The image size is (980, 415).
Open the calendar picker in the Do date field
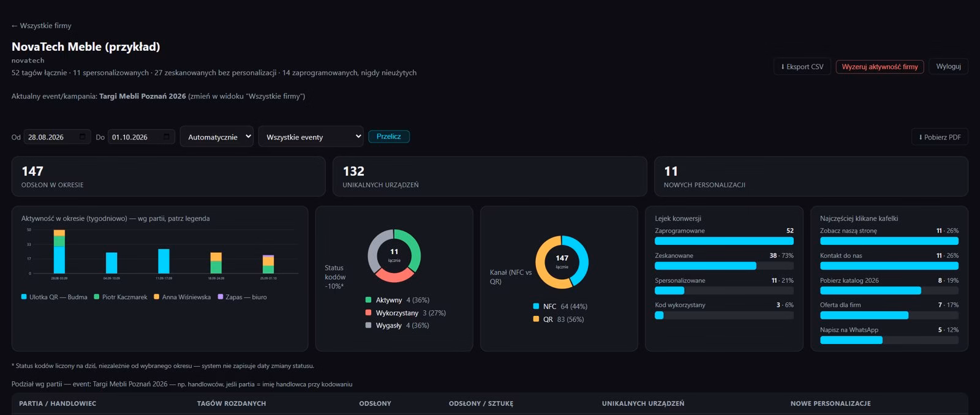167,137
